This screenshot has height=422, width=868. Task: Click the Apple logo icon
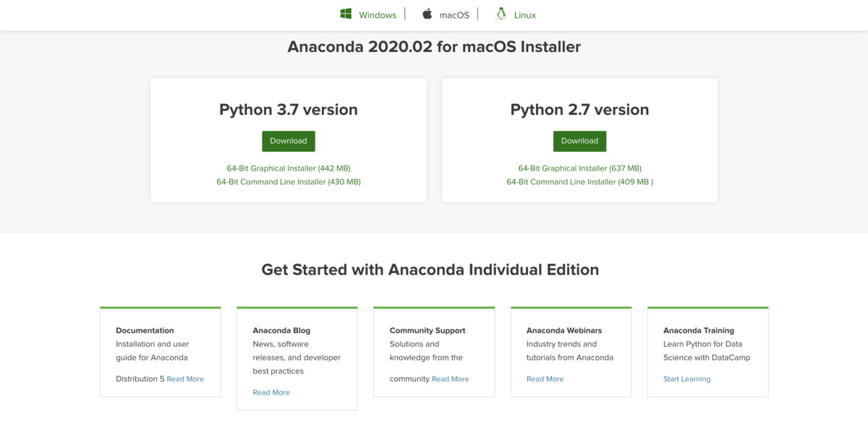[427, 14]
